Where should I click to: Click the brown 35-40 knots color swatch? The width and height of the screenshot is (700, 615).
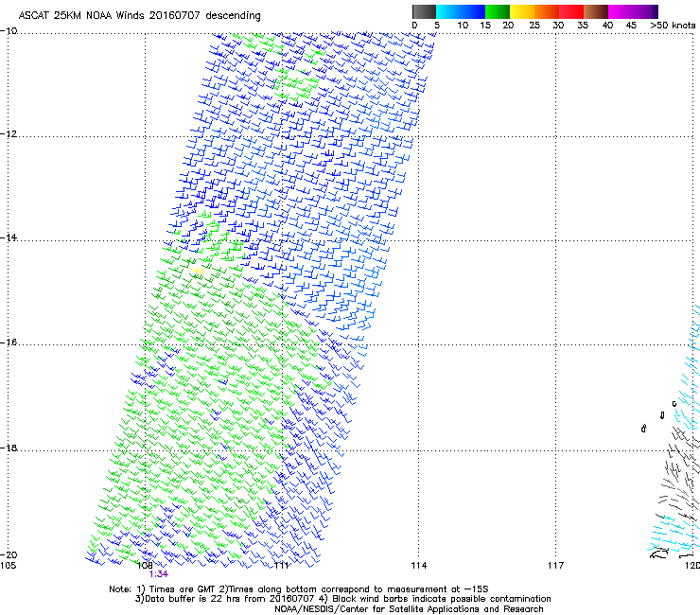tap(596, 11)
